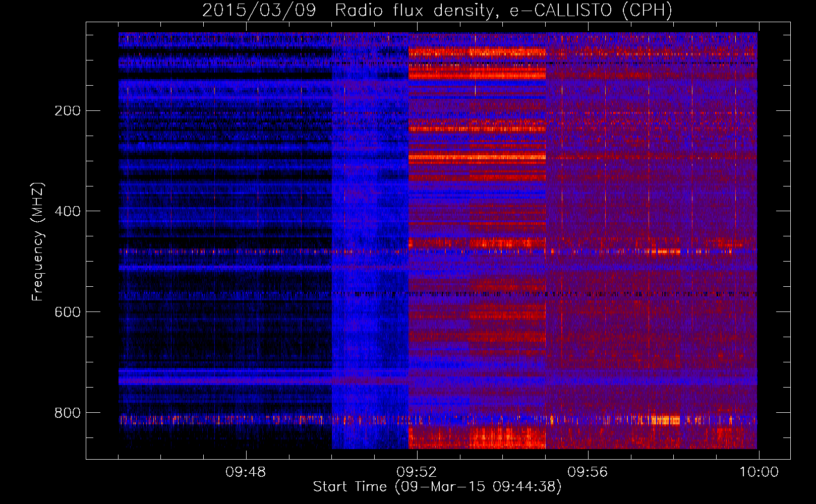Click the 09:56 time axis label
816x504 pixels.
click(588, 472)
